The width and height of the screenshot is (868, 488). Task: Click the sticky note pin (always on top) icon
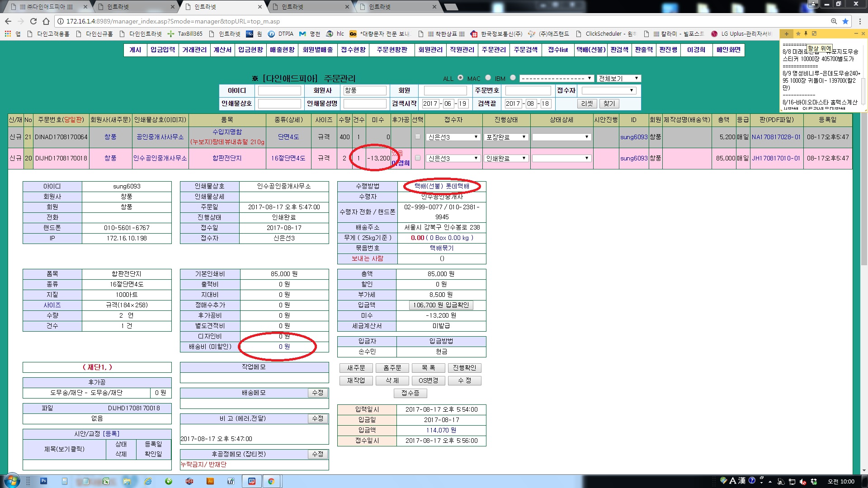(806, 33)
